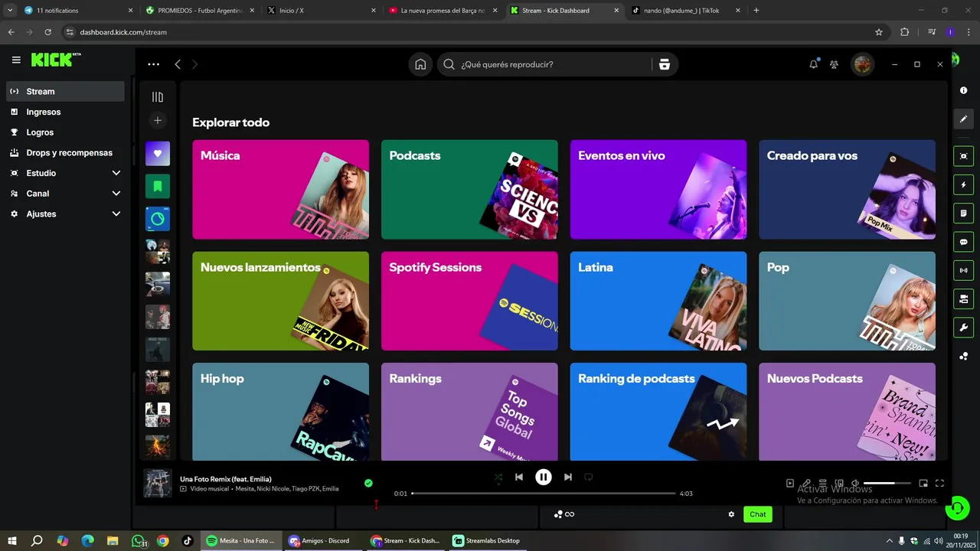980x551 pixels.
Task: Open the Eventos en vivo card
Action: [x=658, y=190]
